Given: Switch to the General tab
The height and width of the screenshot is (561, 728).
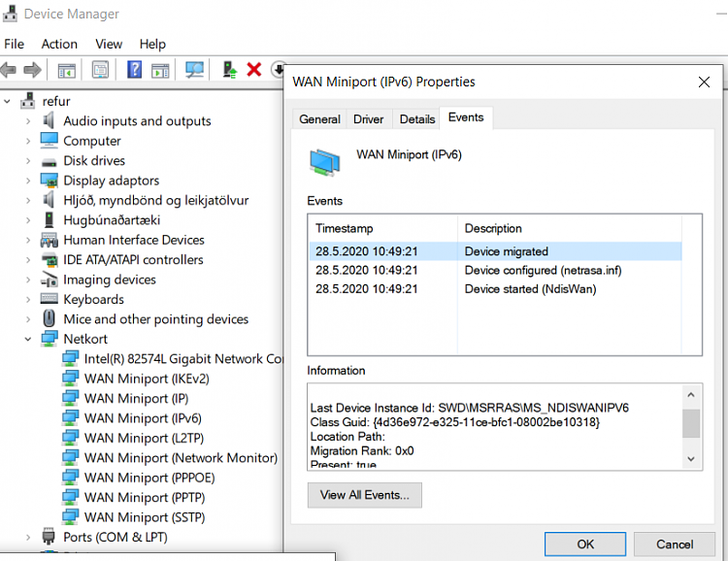Looking at the screenshot, I should click(x=319, y=119).
